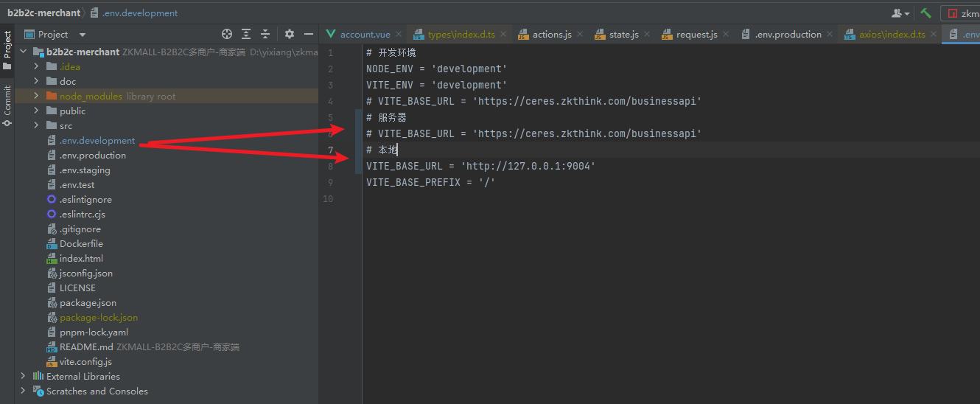This screenshot has height=404, width=980.
Task: Select the vite.config.js file
Action: tap(85, 361)
